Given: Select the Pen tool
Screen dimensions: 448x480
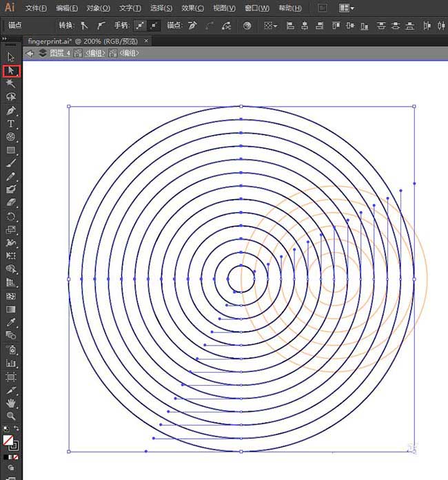Looking at the screenshot, I should coord(11,110).
